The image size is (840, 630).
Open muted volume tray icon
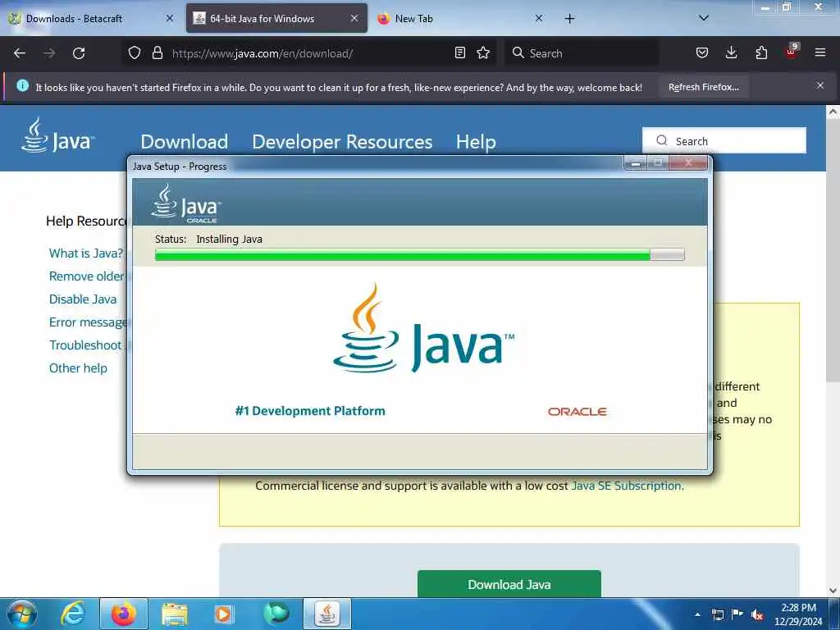757,614
